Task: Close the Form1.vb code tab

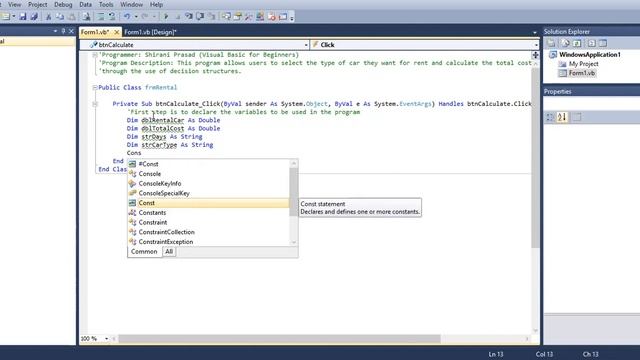Action: pyautogui.click(x=116, y=32)
